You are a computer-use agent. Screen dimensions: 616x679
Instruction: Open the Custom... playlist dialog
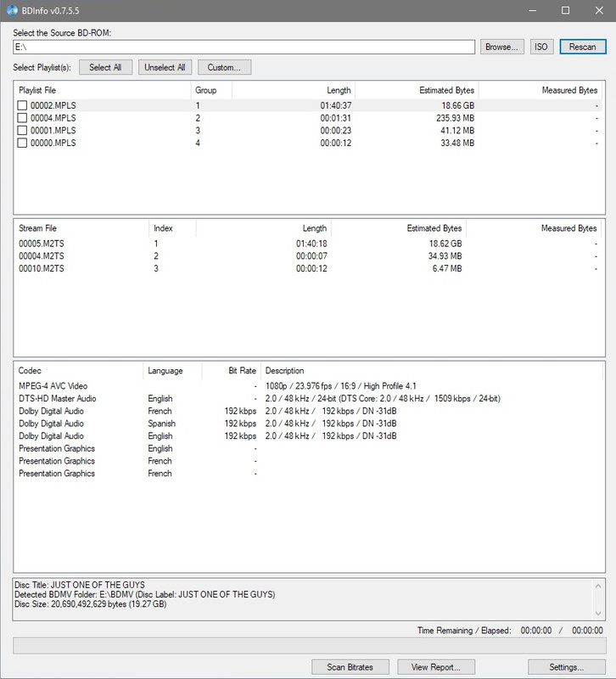coord(224,67)
